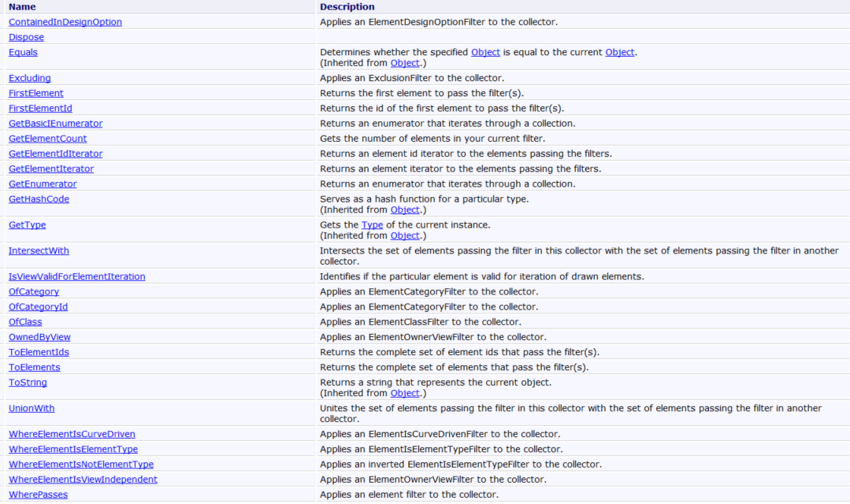
Task: Click 'Intersects the set of elements' description
Action: tap(579, 256)
